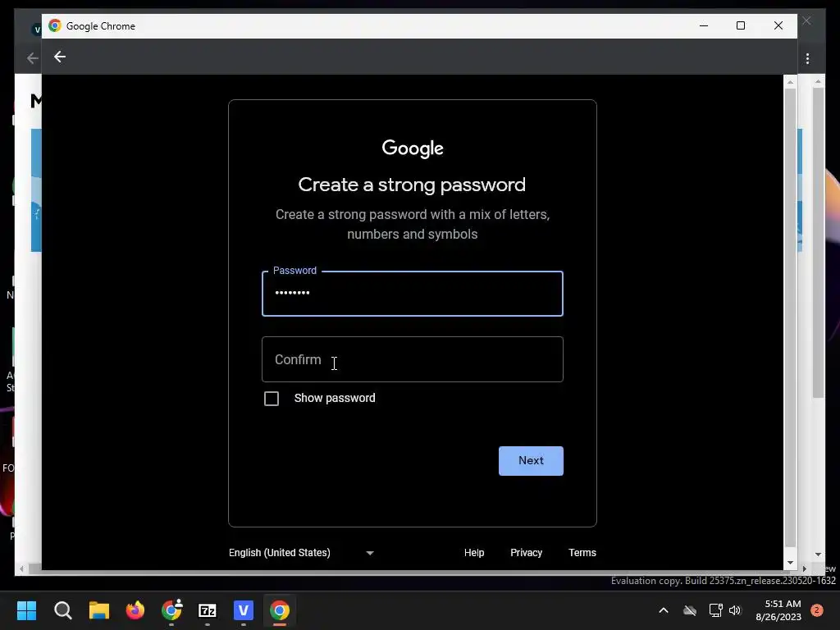Close the Google Chrome popup window

pyautogui.click(x=778, y=25)
